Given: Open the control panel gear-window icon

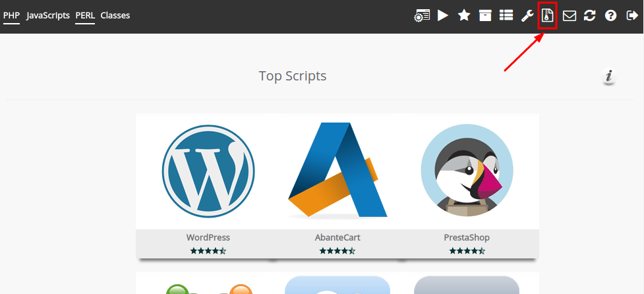Looking at the screenshot, I should (422, 16).
